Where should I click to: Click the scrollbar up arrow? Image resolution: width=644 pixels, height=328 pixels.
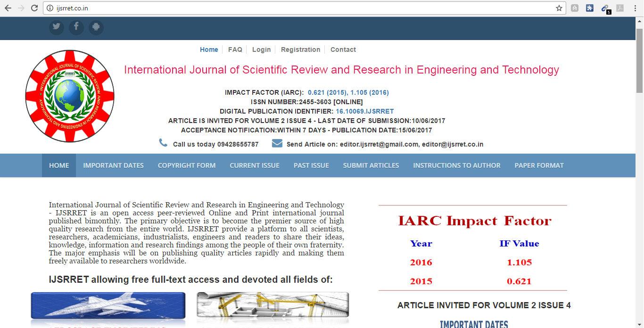(640, 21)
